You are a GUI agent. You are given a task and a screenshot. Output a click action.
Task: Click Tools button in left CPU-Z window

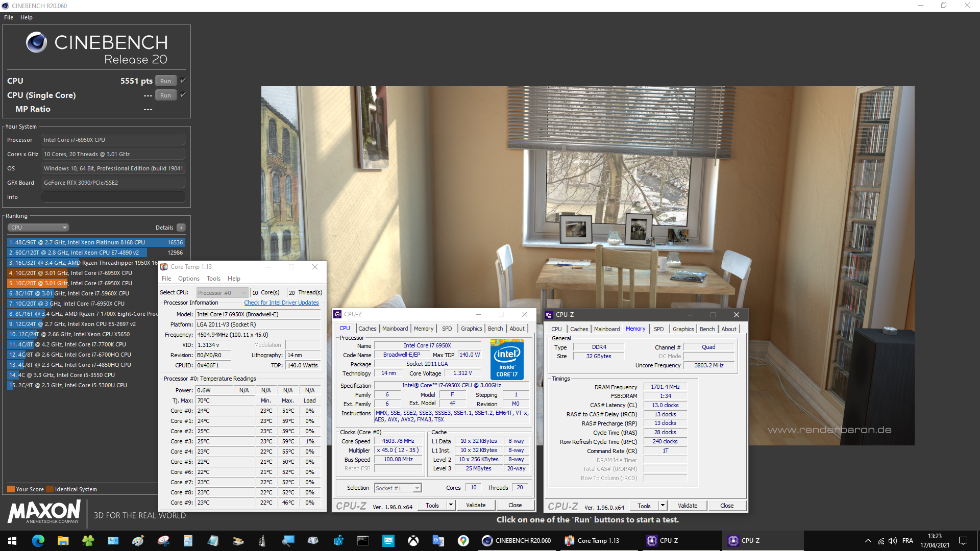[x=432, y=505]
